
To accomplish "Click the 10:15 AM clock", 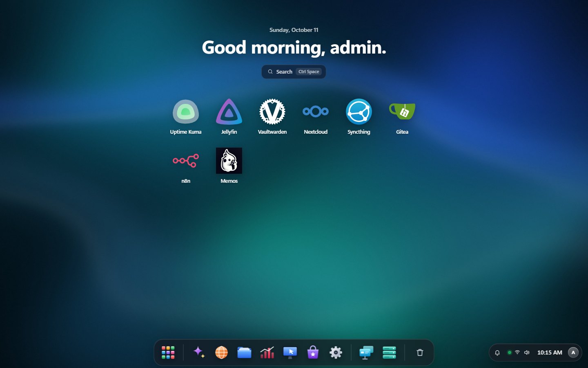I will coord(550,352).
